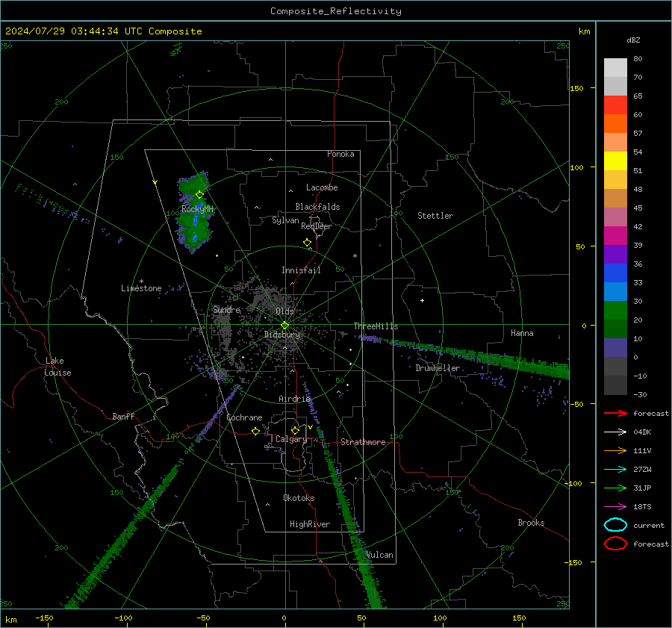Click the white 04DK arrow icon

click(615, 432)
